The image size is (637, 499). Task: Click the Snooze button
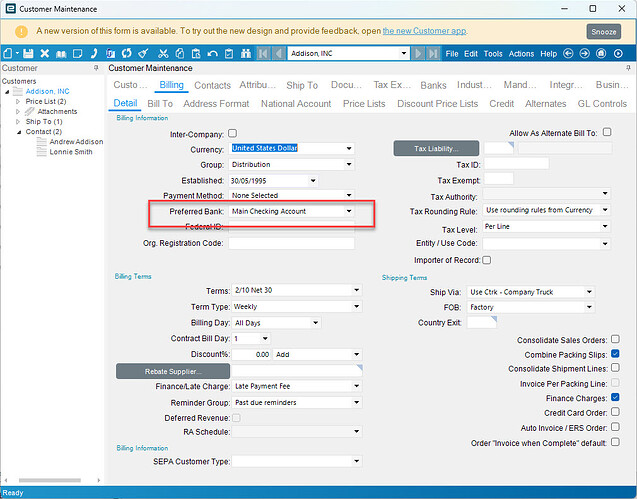(604, 32)
